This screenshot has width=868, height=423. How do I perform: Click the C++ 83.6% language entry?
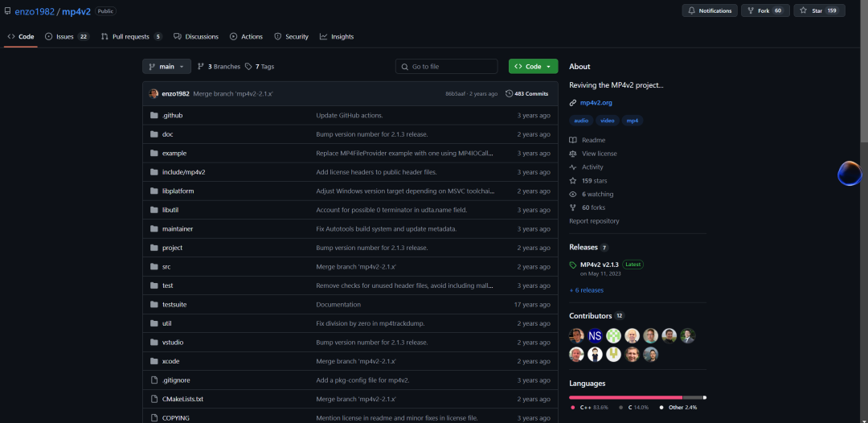click(590, 408)
